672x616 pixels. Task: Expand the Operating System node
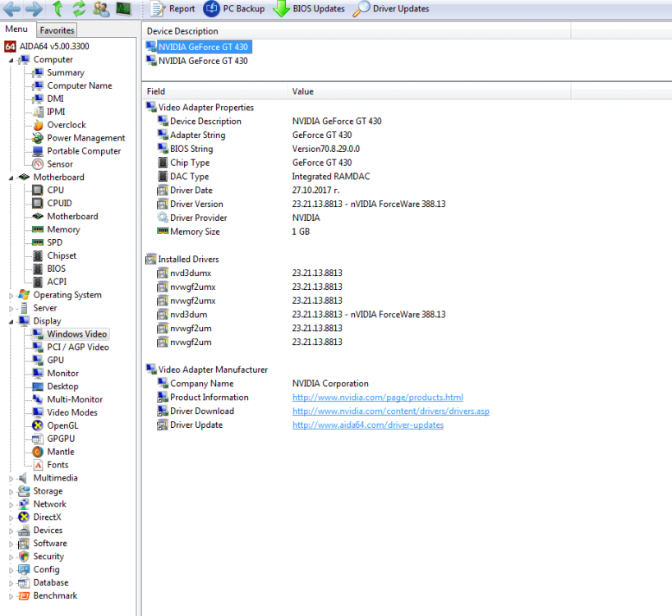pyautogui.click(x=12, y=295)
